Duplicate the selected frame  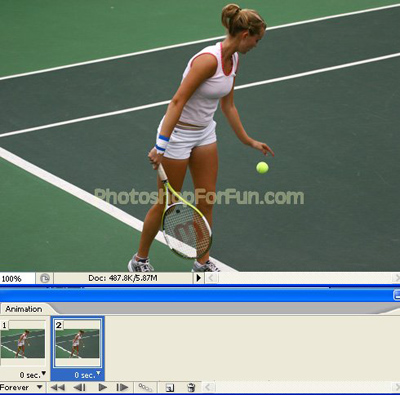(x=170, y=388)
